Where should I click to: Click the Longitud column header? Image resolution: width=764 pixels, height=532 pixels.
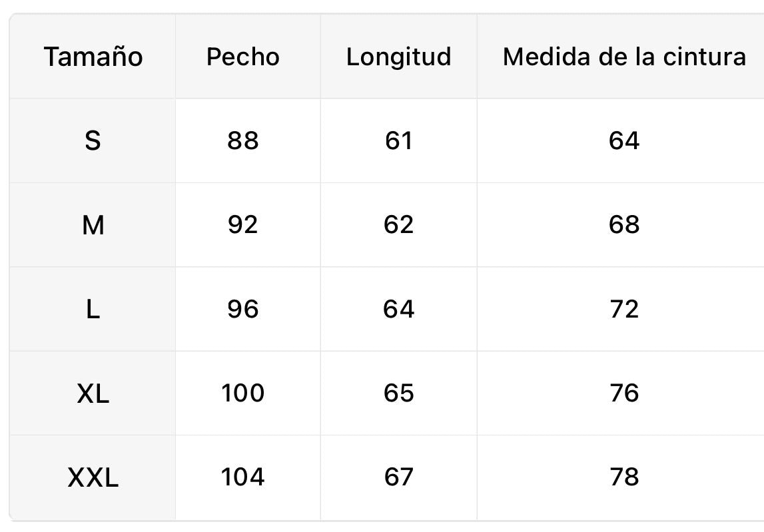398,57
